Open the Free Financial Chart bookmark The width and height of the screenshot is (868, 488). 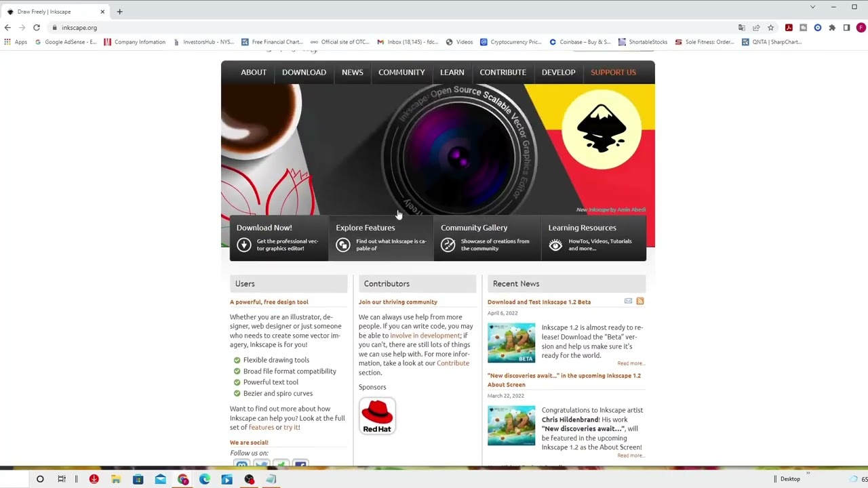click(272, 42)
